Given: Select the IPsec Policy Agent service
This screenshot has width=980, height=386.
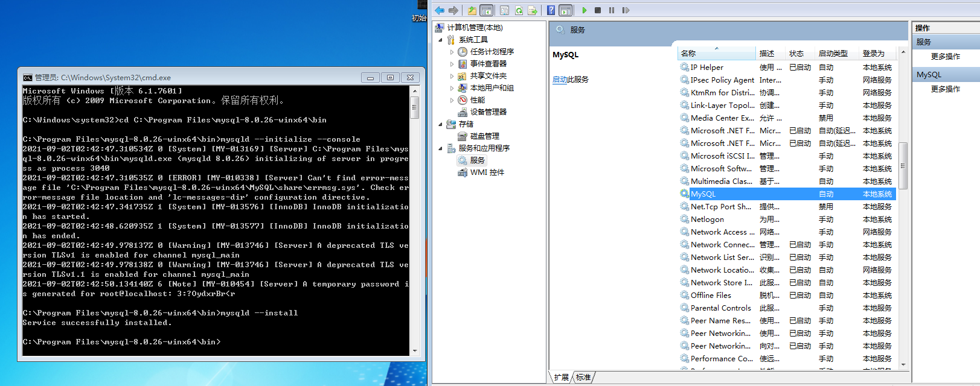Looking at the screenshot, I should 787,80.
